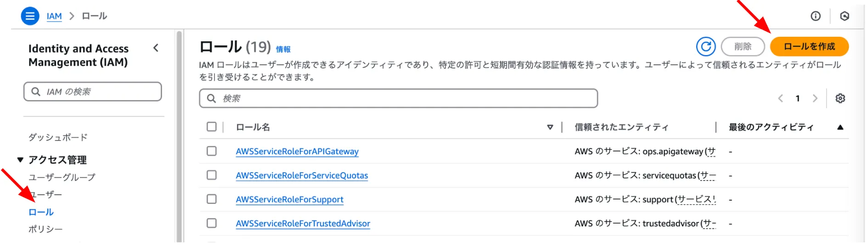Click the role 検索 search field

(398, 98)
